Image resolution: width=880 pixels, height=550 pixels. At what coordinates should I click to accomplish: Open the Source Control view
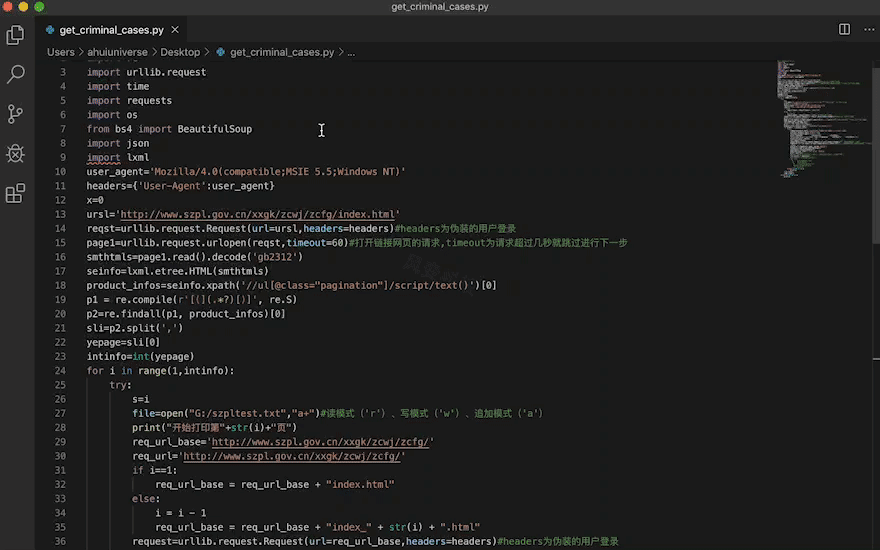click(15, 114)
